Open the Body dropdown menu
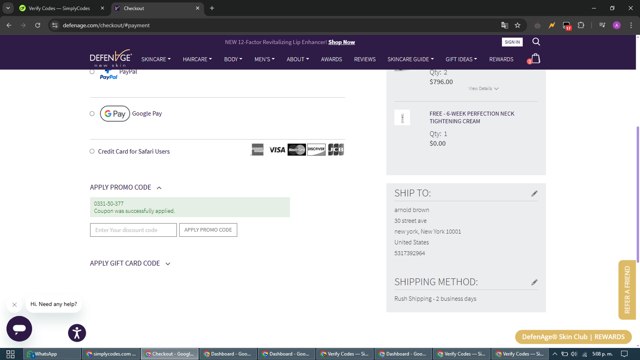640x360 pixels. click(x=233, y=59)
